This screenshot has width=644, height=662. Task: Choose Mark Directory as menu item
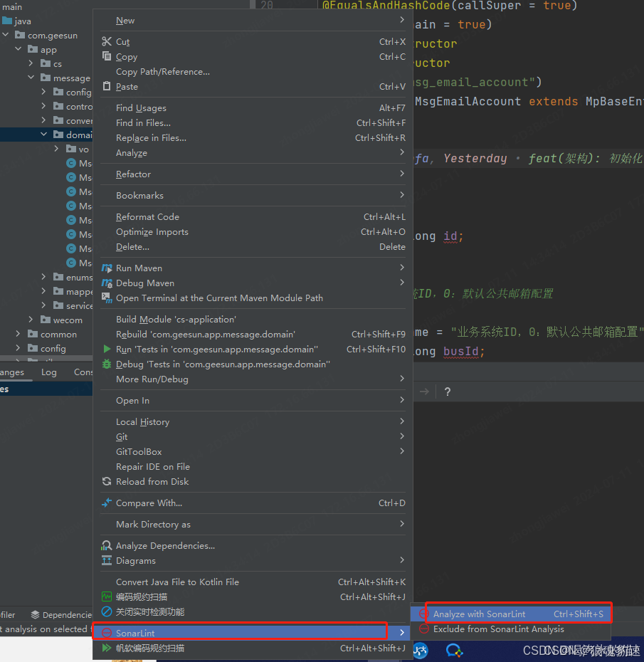click(253, 524)
